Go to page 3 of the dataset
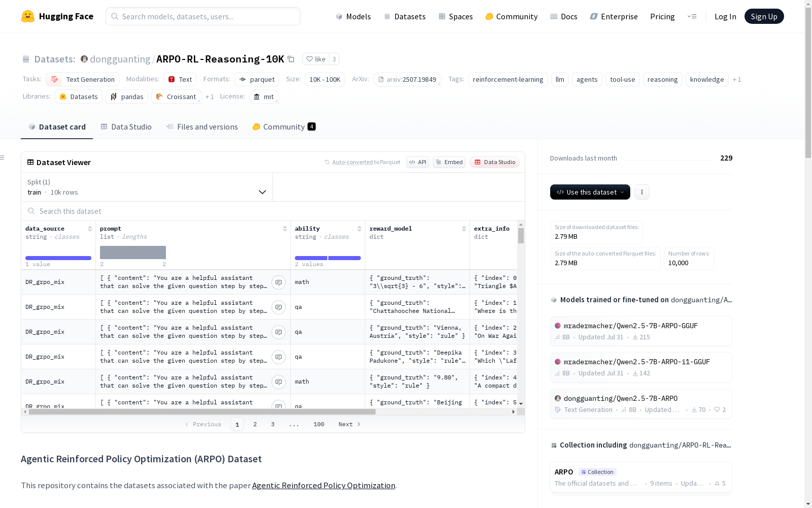 click(273, 424)
